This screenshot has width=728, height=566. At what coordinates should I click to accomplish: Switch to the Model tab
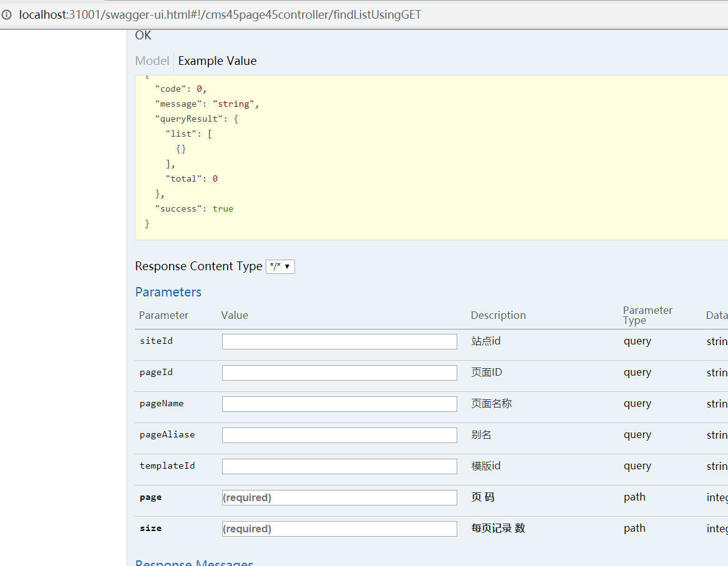[152, 61]
